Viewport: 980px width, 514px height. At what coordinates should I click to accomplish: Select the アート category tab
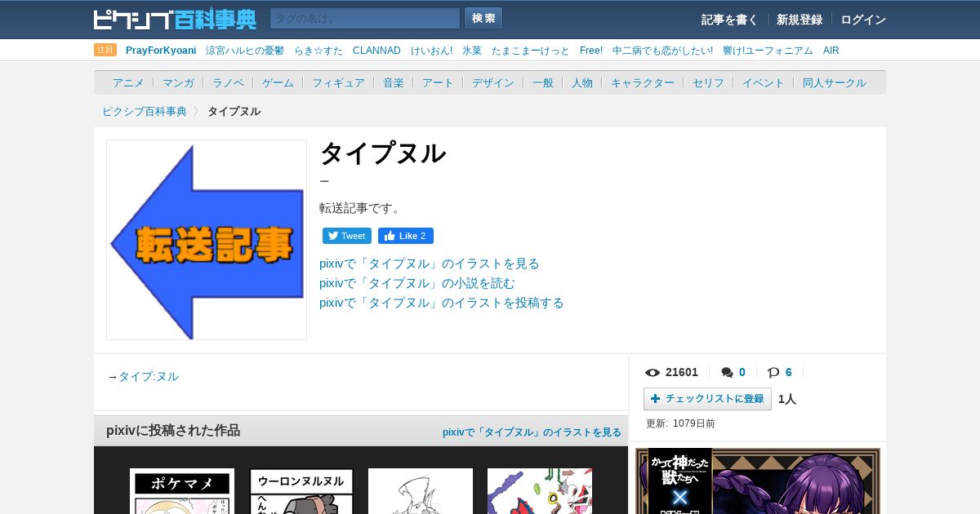click(x=438, y=82)
